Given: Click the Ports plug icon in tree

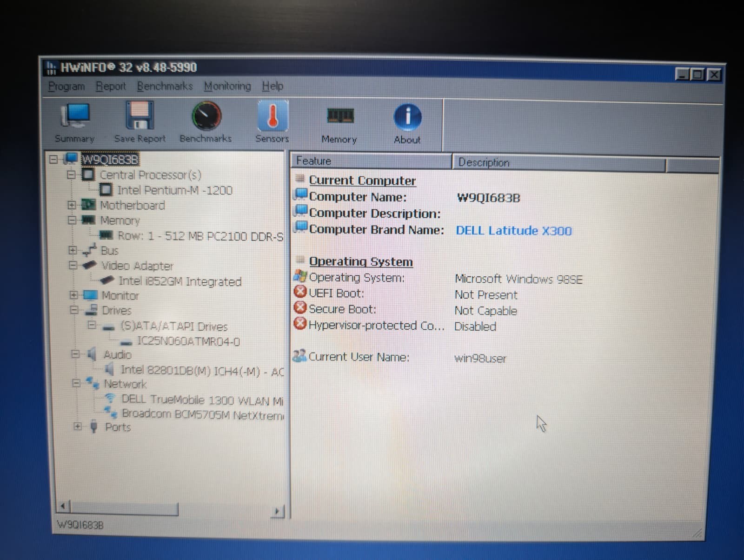Looking at the screenshot, I should tap(93, 427).
